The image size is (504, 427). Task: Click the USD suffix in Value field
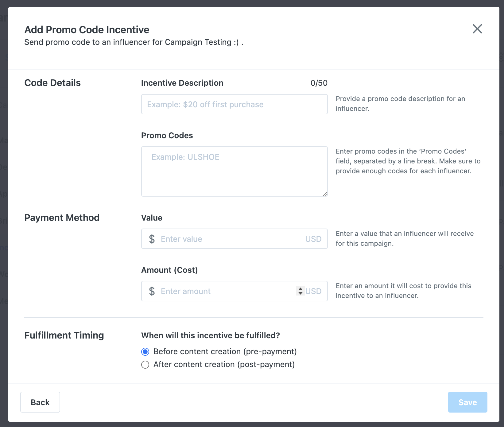tap(313, 239)
